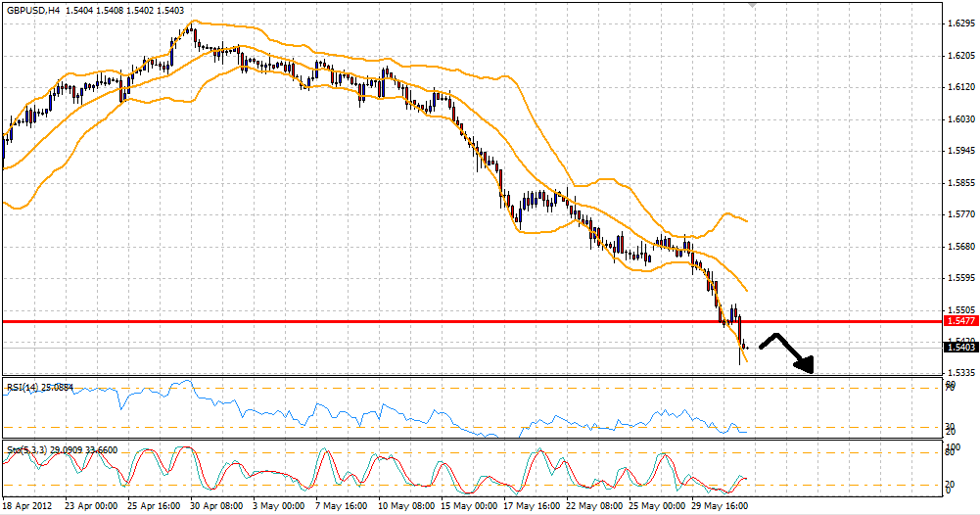Click the 1.5505 price axis label
Screen dimensions: 980x515
(x=961, y=310)
